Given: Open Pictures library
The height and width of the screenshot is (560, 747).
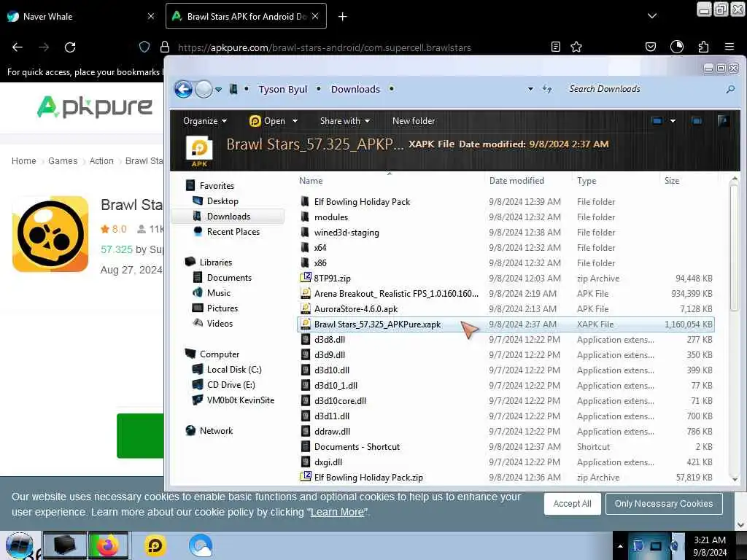Looking at the screenshot, I should point(222,308).
